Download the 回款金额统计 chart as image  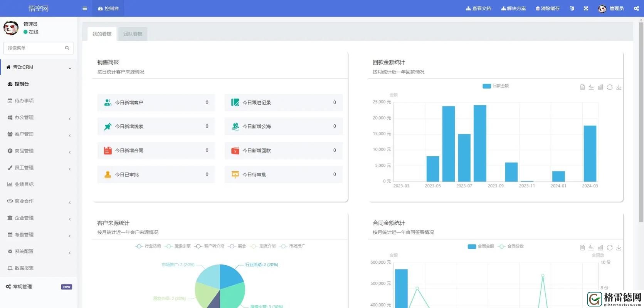619,87
